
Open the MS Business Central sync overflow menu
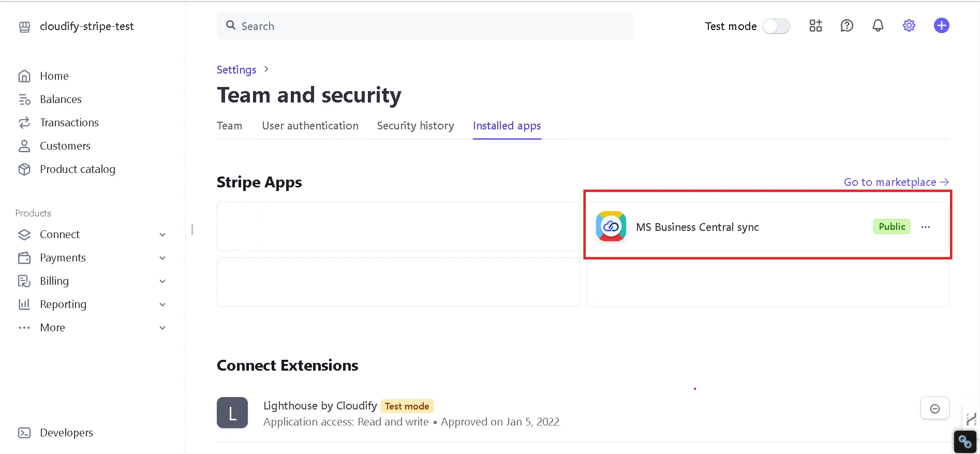[x=926, y=227]
